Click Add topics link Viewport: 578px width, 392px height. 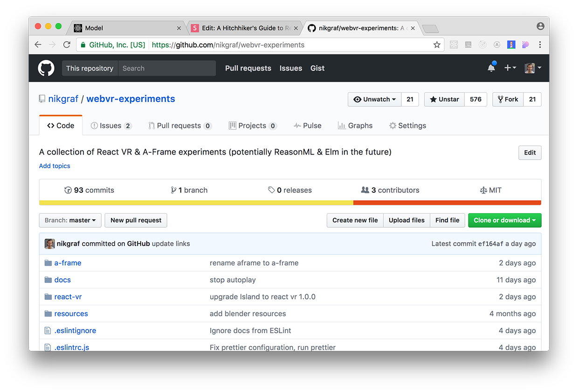tap(55, 166)
